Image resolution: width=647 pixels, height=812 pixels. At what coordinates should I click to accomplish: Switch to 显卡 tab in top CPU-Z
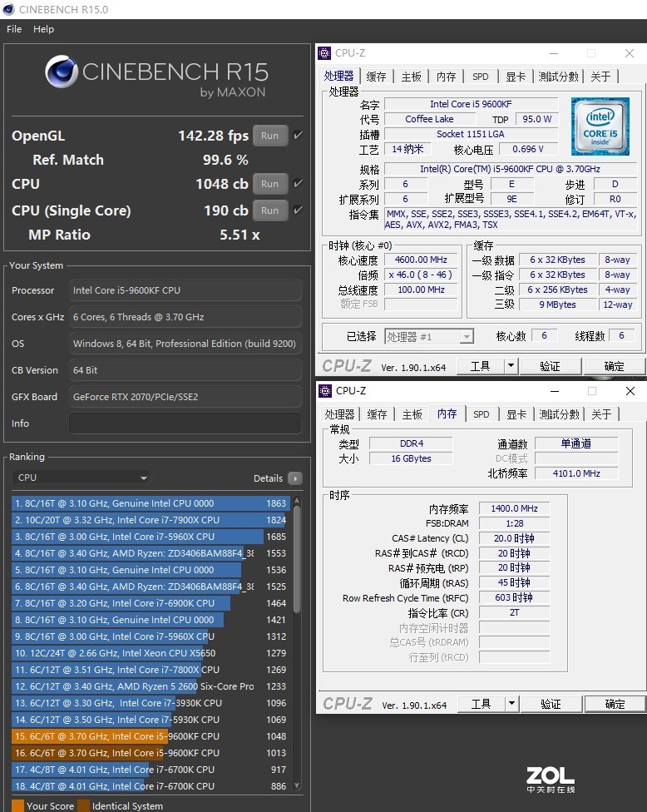click(516, 77)
